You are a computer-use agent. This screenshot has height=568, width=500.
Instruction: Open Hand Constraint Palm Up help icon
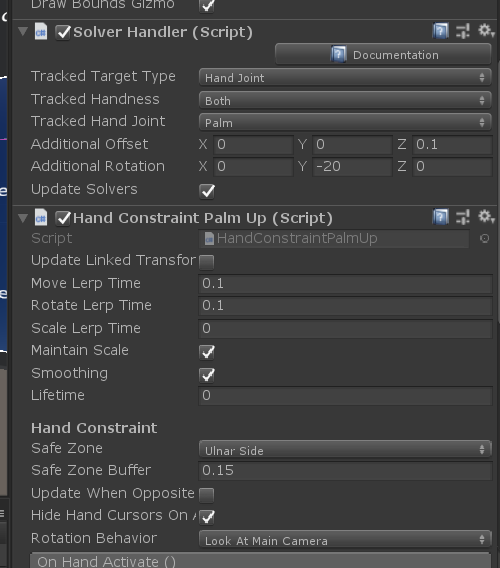[440, 217]
